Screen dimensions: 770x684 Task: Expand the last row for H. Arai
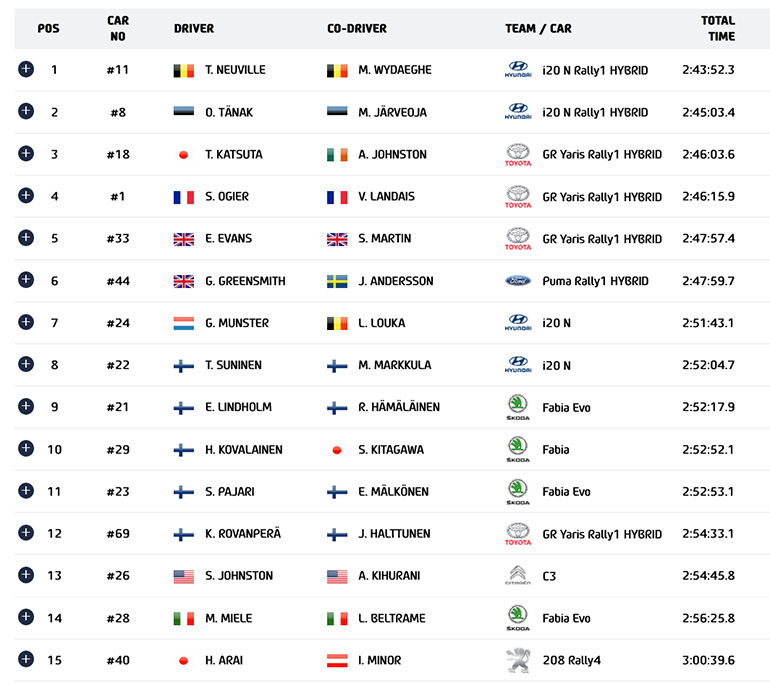26,659
